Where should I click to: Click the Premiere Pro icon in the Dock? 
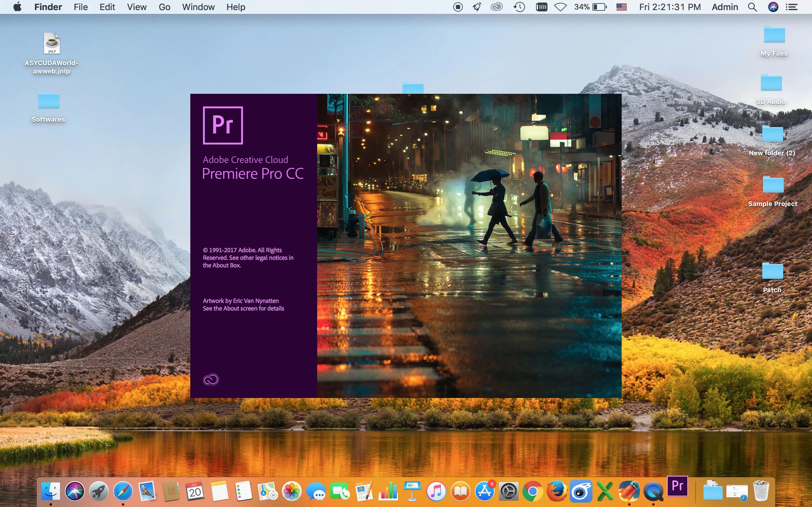677,486
